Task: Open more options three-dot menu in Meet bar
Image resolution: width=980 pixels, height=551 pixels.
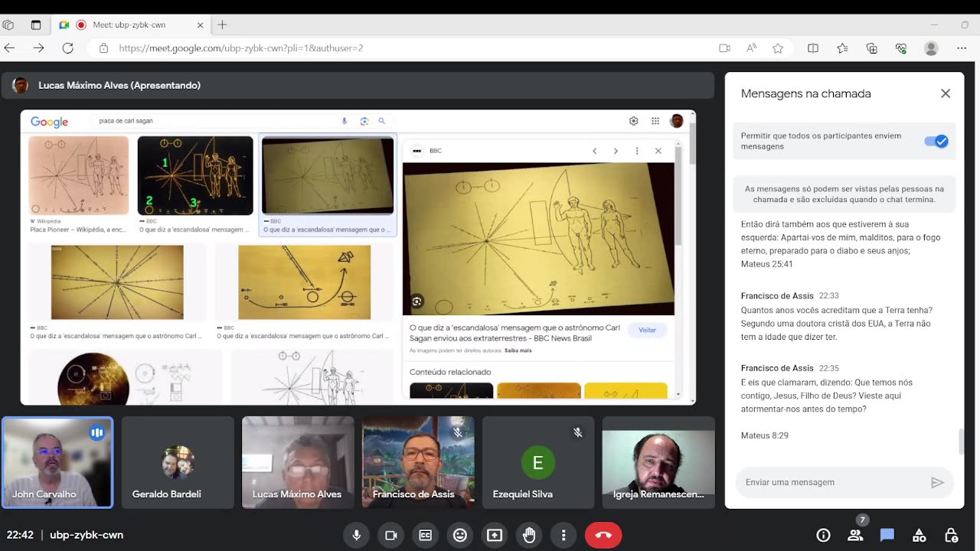Action: (563, 535)
